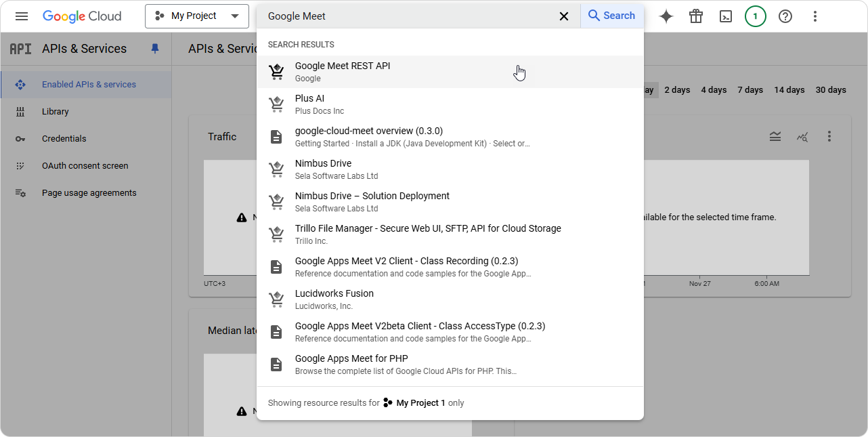Open google-cloud-meet overview (0.3.0) result

(450, 137)
